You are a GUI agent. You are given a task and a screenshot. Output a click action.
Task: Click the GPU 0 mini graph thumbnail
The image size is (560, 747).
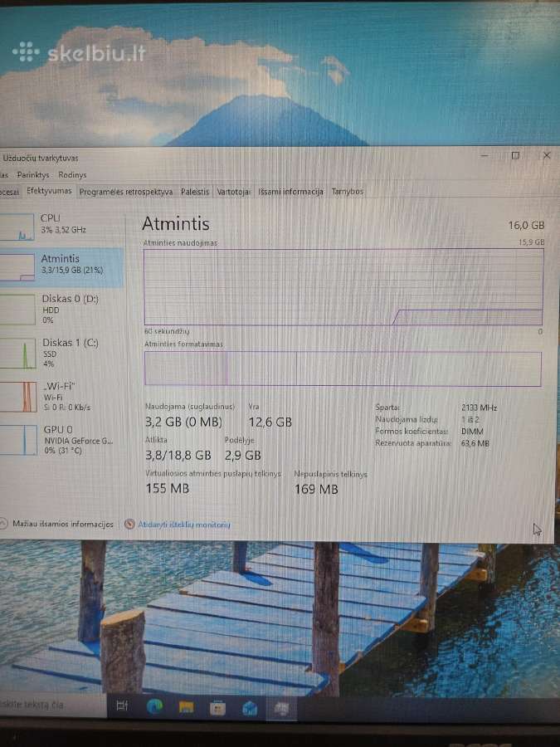[x=18, y=440]
